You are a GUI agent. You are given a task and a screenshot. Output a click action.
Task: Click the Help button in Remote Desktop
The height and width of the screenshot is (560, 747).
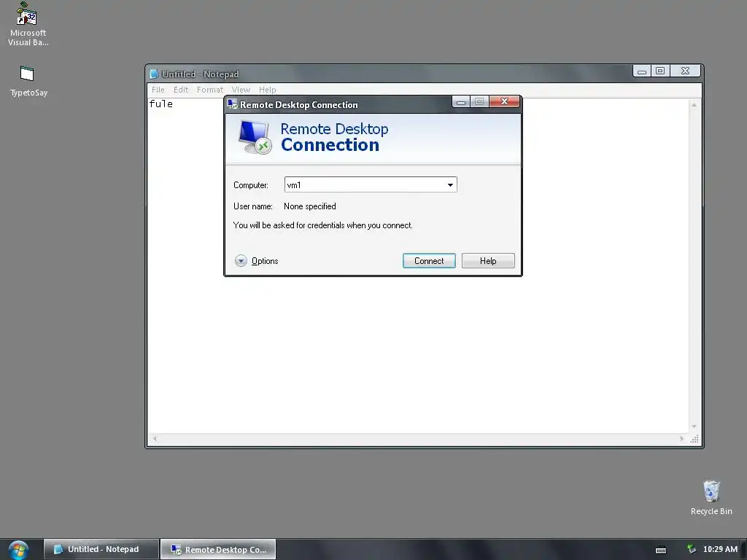click(488, 261)
